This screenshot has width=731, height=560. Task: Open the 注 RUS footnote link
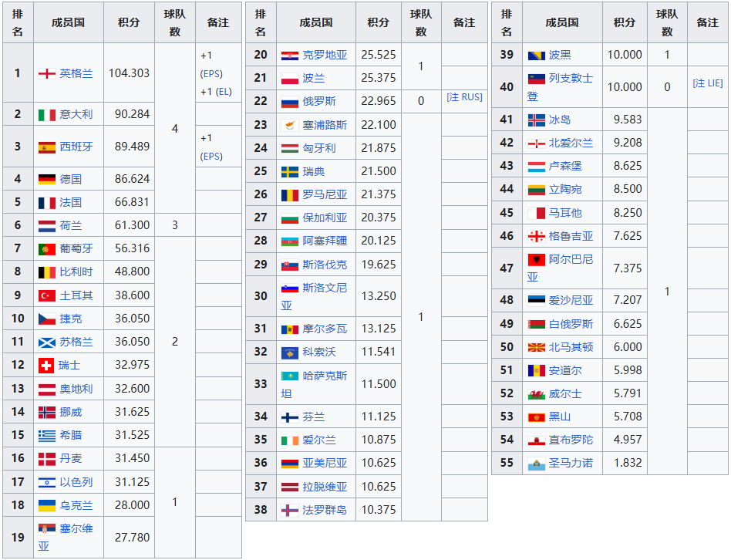pos(464,97)
